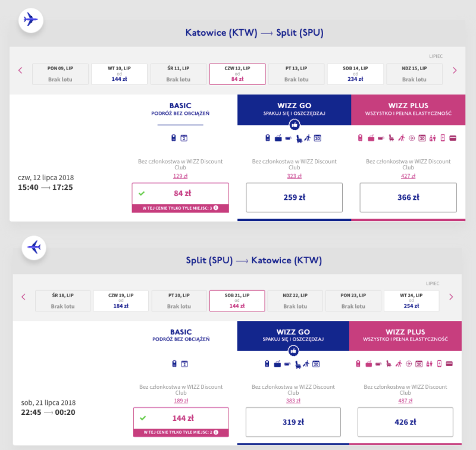
Task: Click return WIZZ PLUS airport check-in plane icon
Action: pos(409,364)
